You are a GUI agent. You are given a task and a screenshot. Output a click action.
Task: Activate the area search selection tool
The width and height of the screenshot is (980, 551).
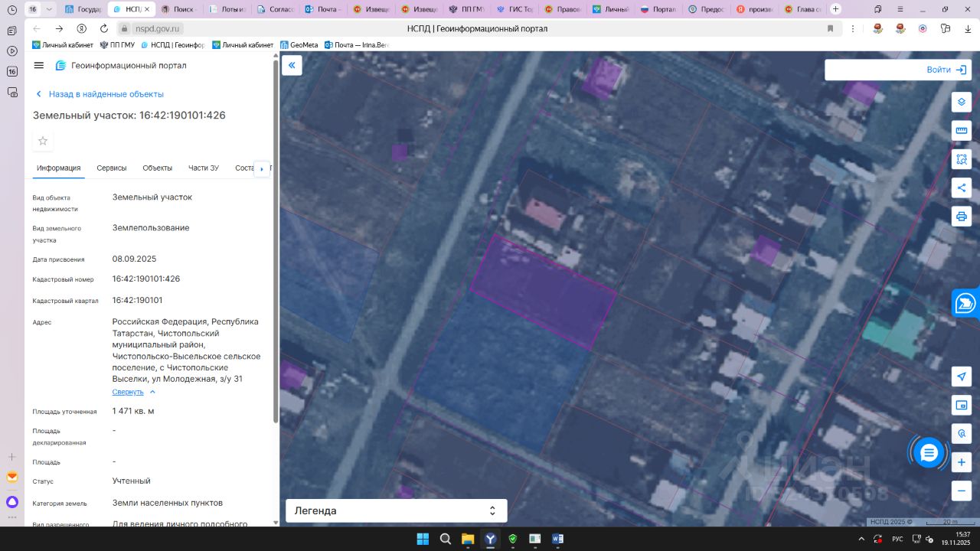click(x=962, y=160)
